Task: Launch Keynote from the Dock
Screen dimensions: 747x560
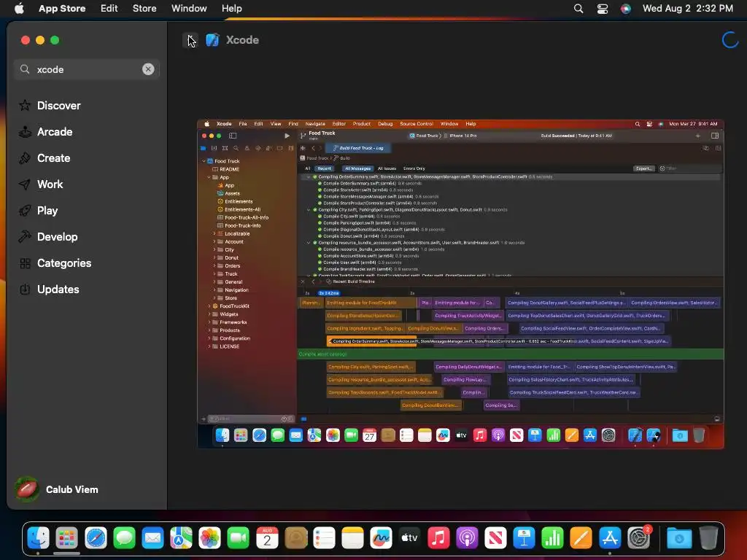Action: point(524,538)
